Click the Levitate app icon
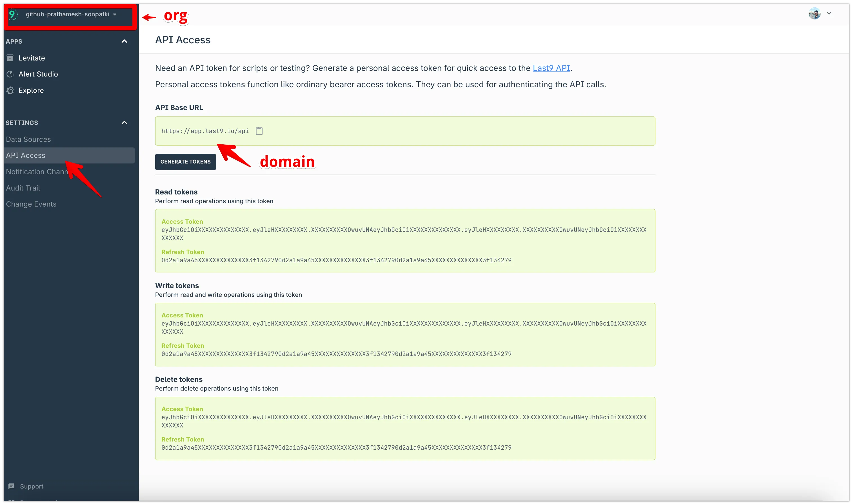 pyautogui.click(x=10, y=58)
